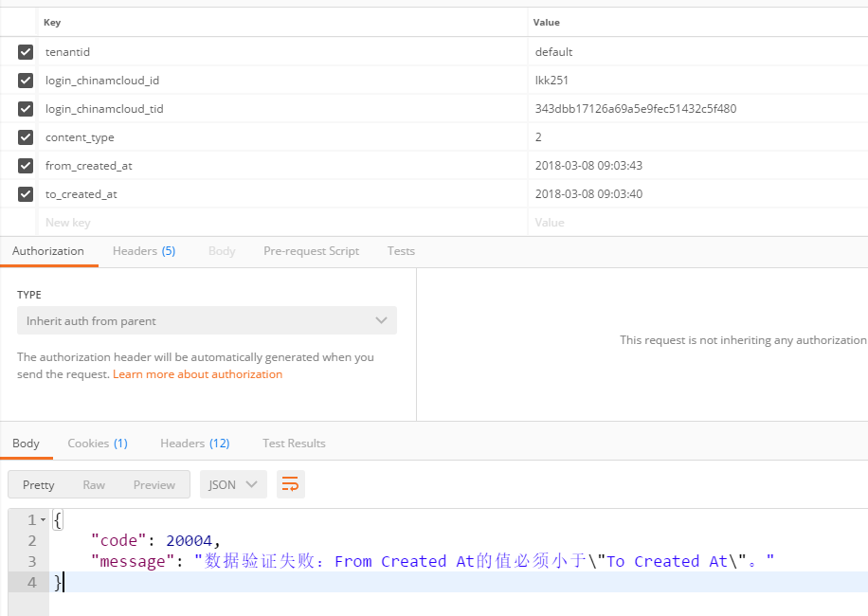This screenshot has width=868, height=616.
Task: Uncheck the login_chinamcloud_tid checkbox
Action: tap(26, 108)
